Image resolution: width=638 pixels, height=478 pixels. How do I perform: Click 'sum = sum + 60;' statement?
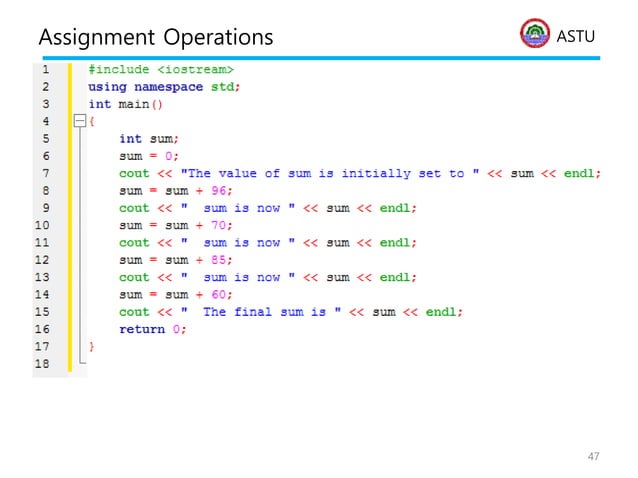pos(176,295)
